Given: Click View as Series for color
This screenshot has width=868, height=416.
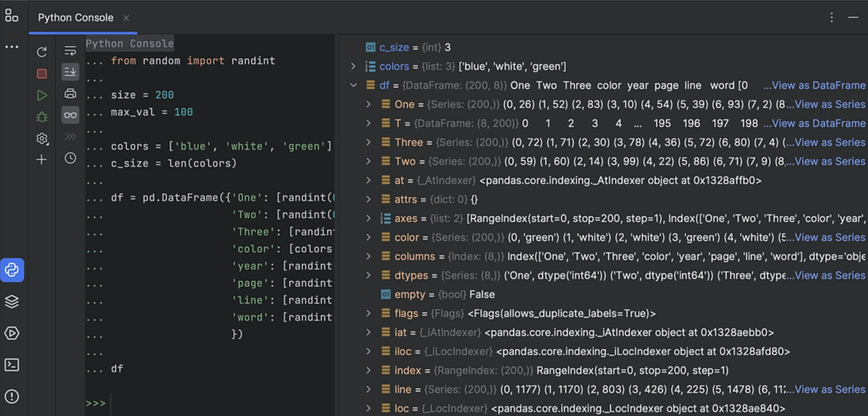Looking at the screenshot, I should [830, 237].
